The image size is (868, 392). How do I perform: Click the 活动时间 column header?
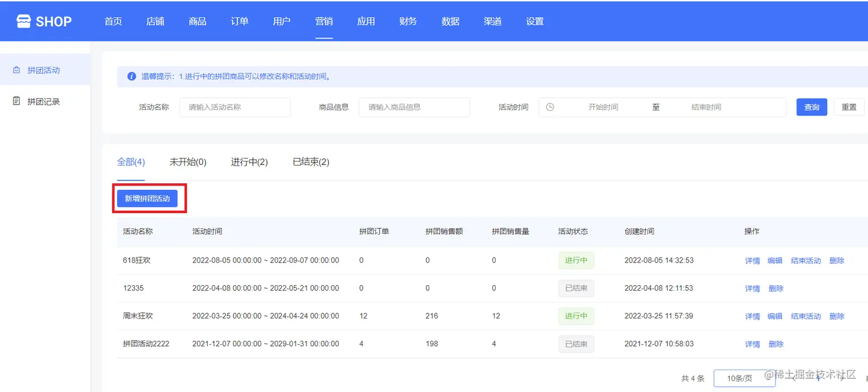207,231
